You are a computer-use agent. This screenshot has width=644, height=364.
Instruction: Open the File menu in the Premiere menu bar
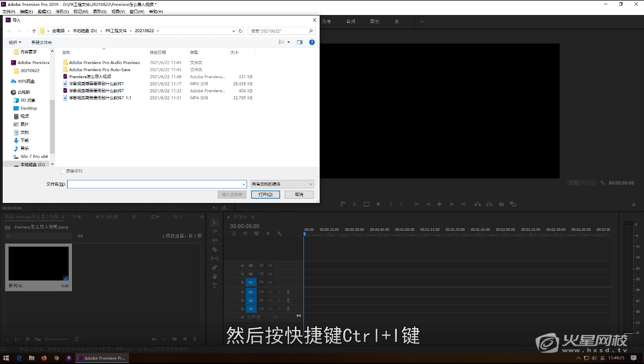[x=9, y=11]
